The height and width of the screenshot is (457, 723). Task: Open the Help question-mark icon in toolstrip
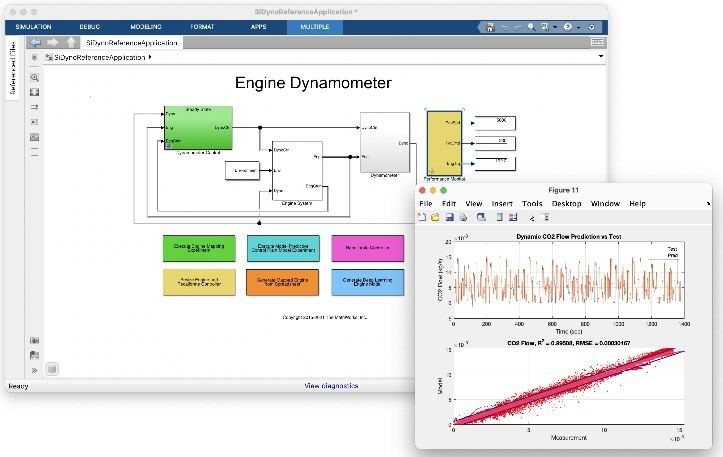tap(568, 27)
